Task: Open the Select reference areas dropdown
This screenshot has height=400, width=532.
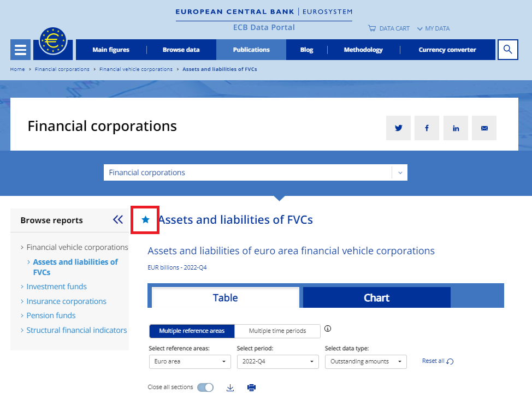Action: (x=190, y=361)
